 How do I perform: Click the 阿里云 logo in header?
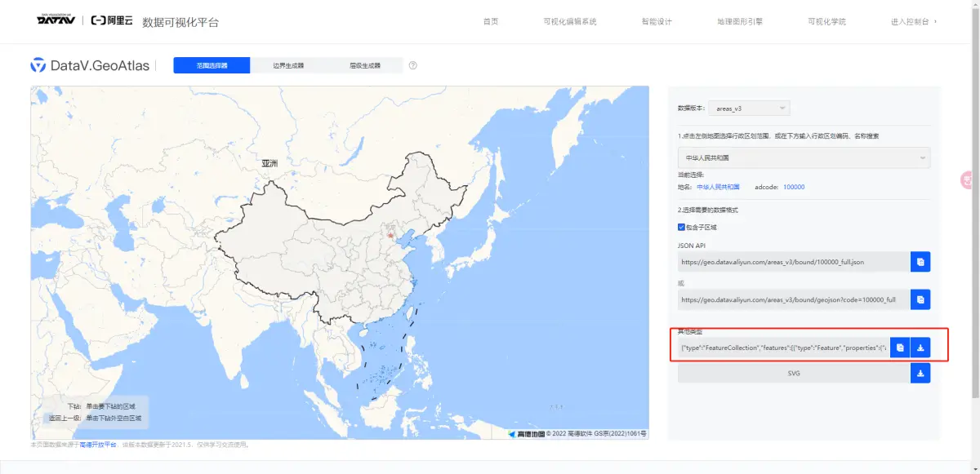(x=111, y=20)
